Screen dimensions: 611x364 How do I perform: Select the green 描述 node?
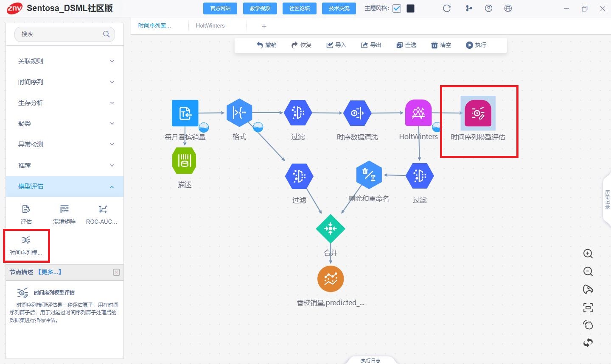184,161
